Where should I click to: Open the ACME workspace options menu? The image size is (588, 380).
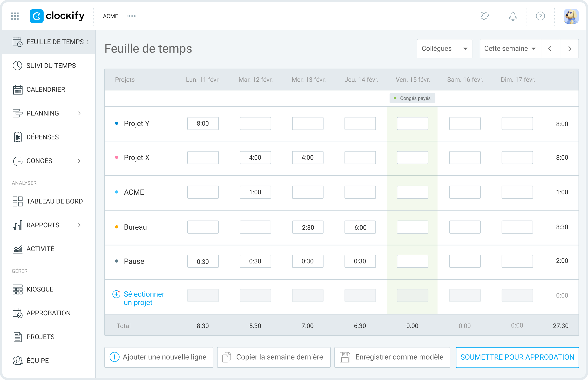tap(131, 16)
